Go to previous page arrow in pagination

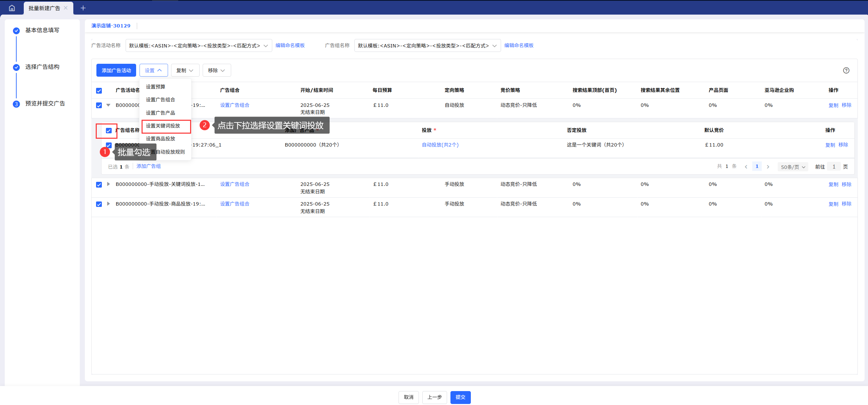coord(746,167)
